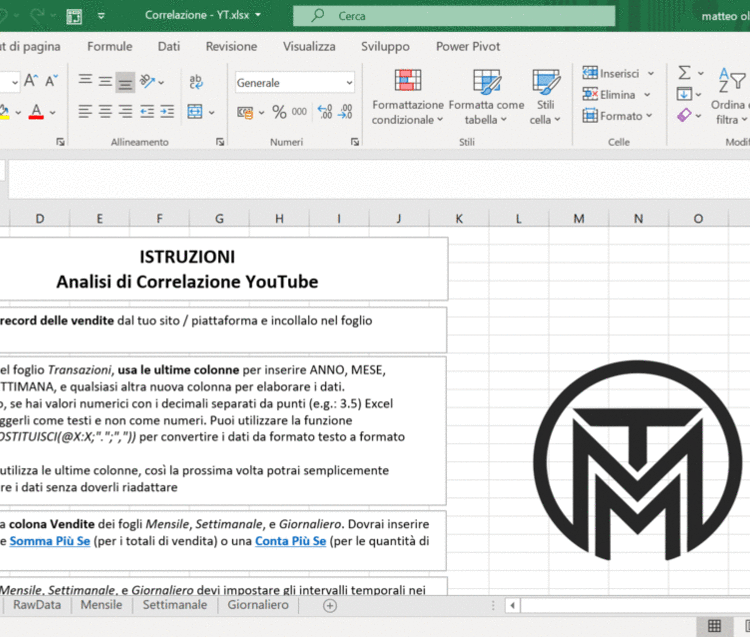Switch to RawData sheet tab
750x637 pixels.
(x=37, y=605)
